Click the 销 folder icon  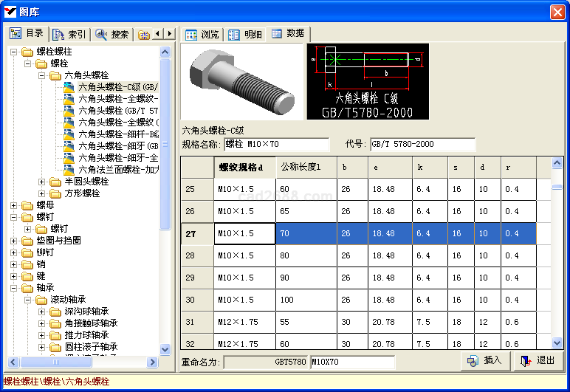click(28, 264)
